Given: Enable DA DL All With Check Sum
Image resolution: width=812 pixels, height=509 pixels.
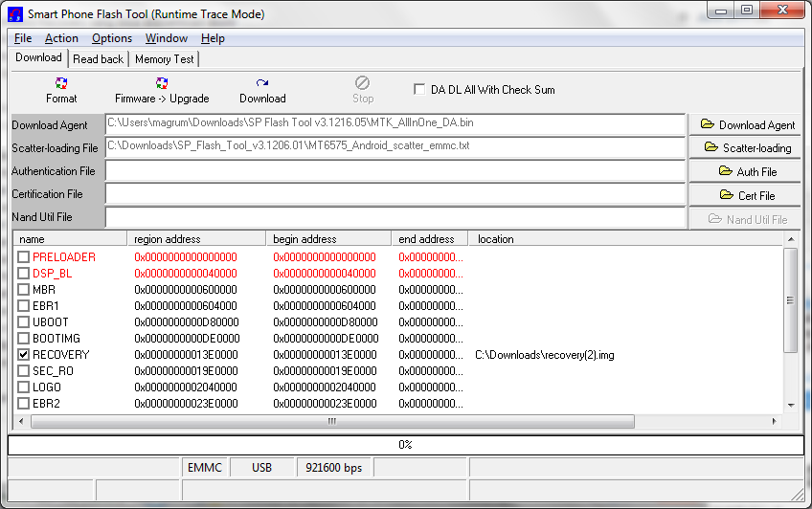Looking at the screenshot, I should coord(419,90).
